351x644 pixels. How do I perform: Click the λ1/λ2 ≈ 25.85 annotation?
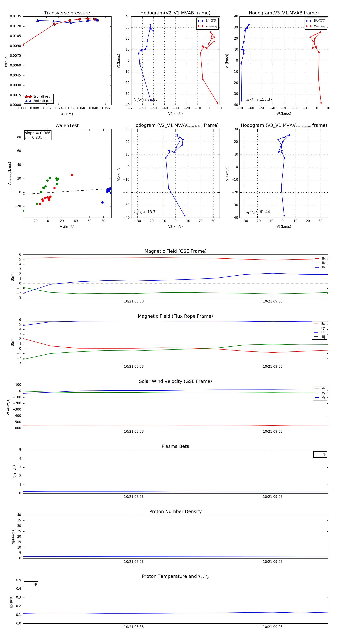[146, 100]
